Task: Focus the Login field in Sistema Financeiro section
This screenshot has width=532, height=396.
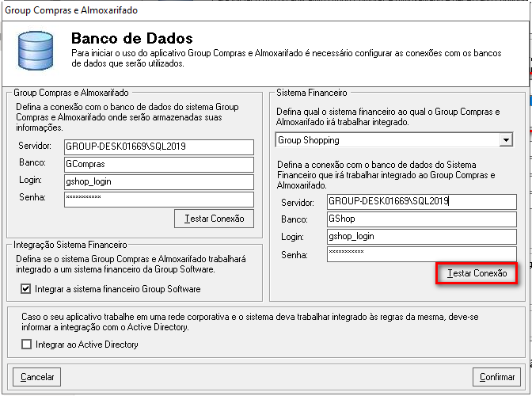Action: [x=422, y=237]
